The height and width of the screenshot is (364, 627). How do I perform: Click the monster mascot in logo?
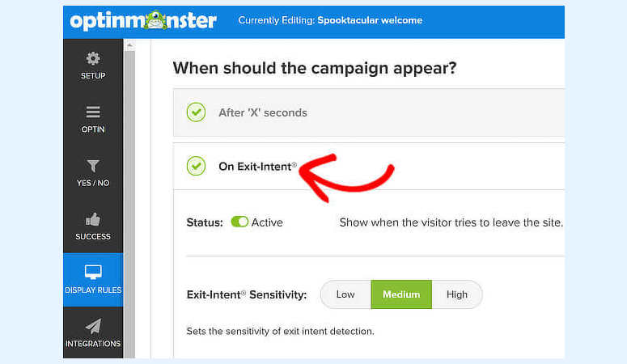(x=155, y=20)
